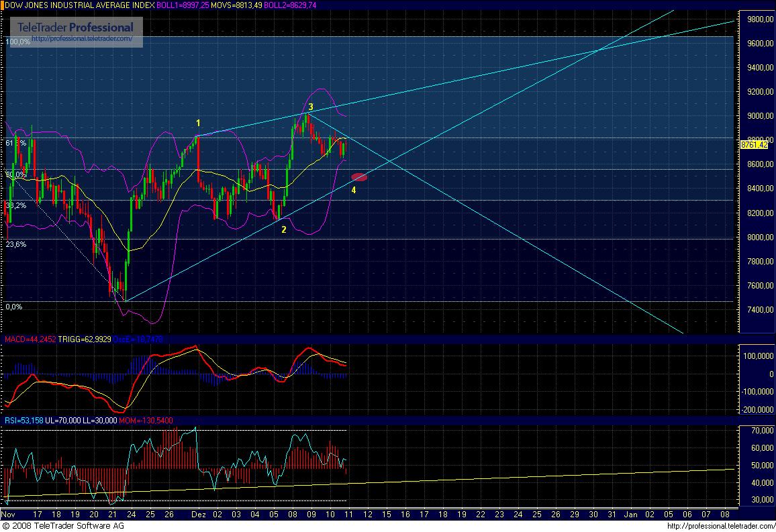Click the 9600,00 price axis label
The image size is (776, 532).
[760, 44]
